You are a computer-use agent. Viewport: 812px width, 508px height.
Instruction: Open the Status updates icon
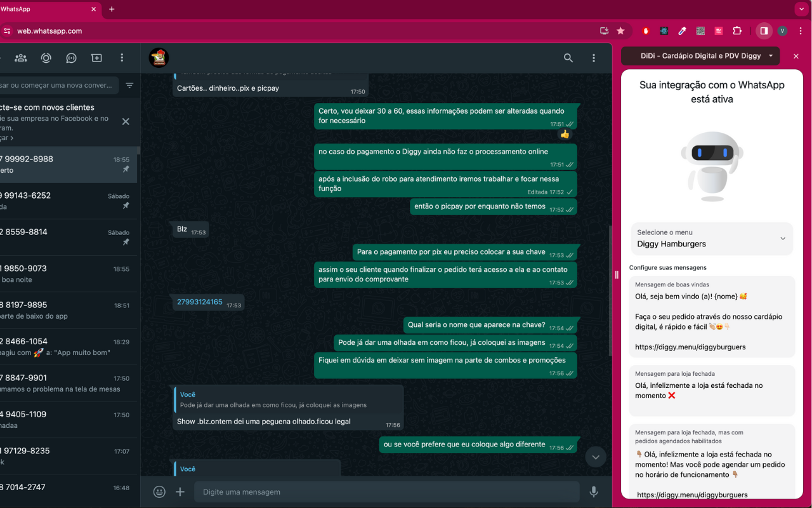click(46, 58)
